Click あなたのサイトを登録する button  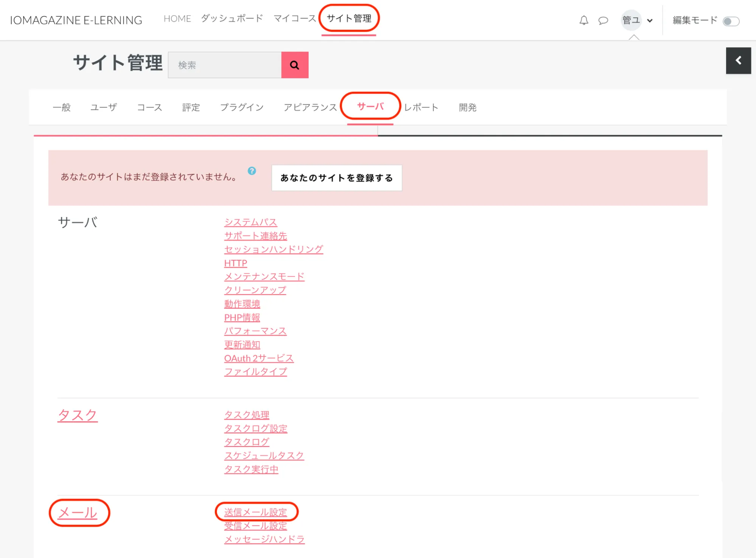tap(337, 178)
